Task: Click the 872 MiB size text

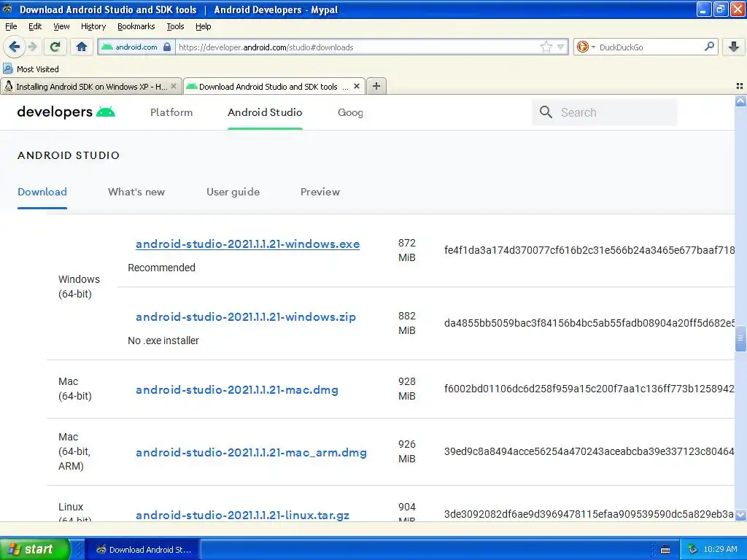Action: (x=407, y=250)
